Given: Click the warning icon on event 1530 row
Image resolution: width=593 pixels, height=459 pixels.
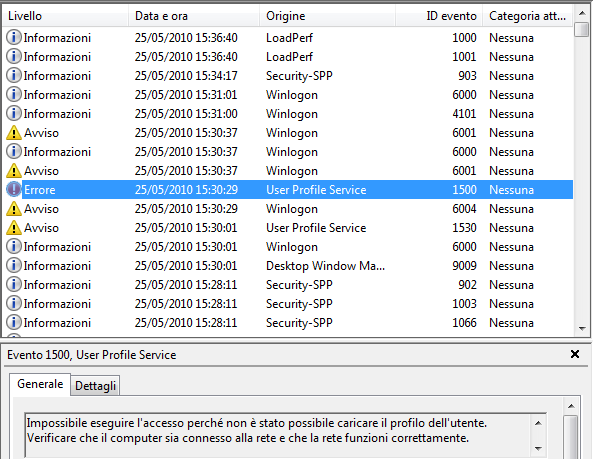Looking at the screenshot, I should (x=14, y=228).
